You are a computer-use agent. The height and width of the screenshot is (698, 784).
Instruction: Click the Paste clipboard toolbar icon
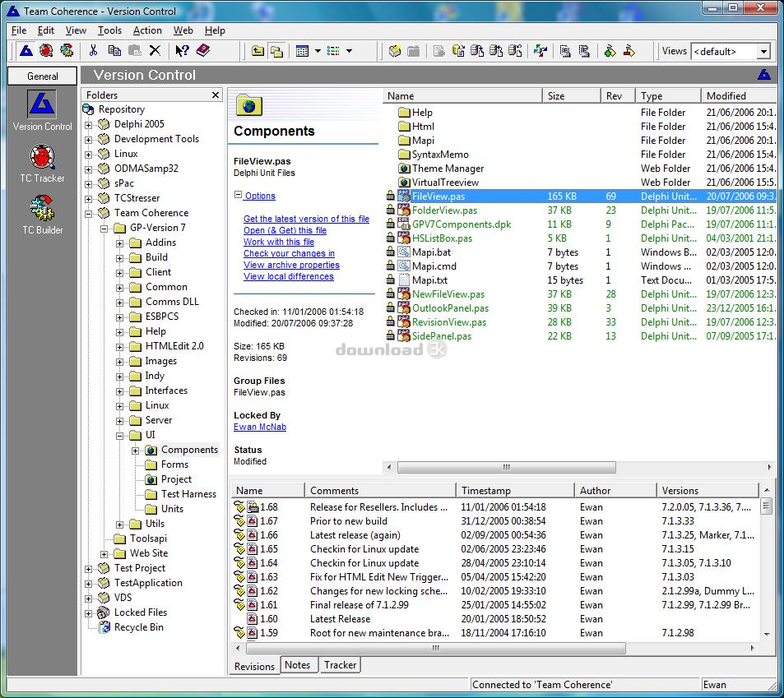(134, 50)
